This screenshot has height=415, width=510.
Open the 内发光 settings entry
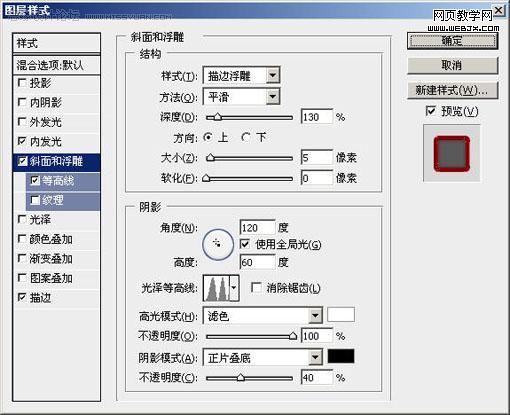[x=46, y=142]
